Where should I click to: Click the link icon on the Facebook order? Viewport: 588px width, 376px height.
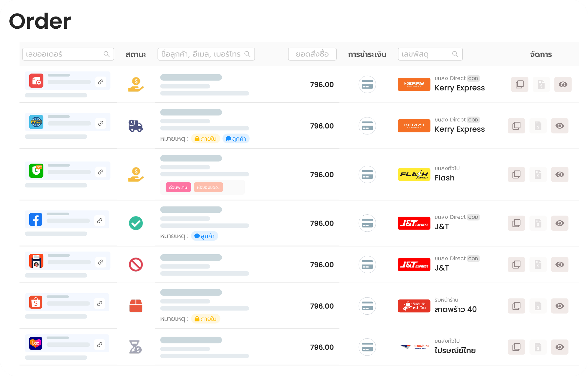[100, 221]
